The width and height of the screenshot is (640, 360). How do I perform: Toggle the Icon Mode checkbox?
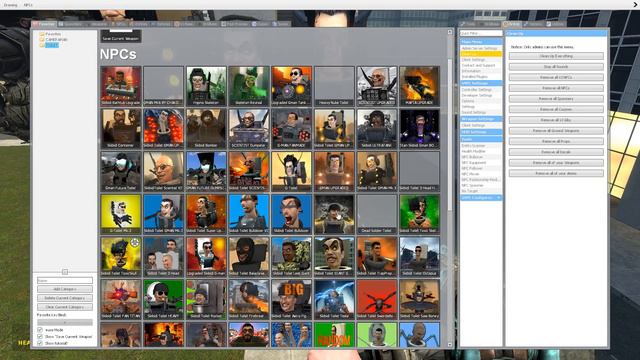[40, 330]
